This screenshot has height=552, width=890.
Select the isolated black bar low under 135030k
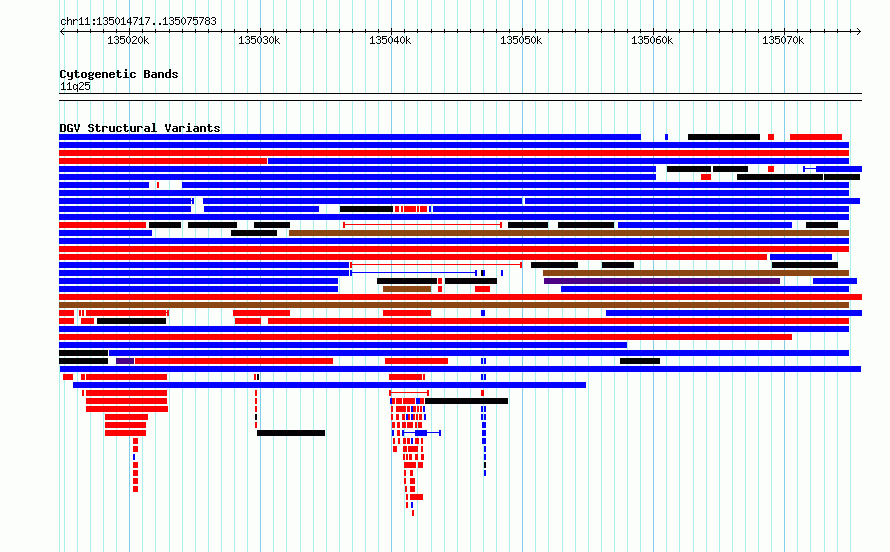pyautogui.click(x=291, y=433)
